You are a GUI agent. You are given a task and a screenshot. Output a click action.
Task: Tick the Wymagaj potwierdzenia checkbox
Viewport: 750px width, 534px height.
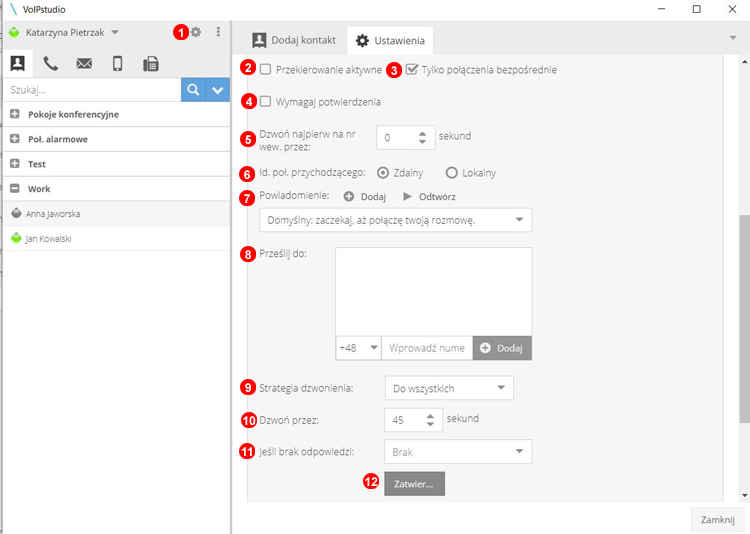pos(266,101)
